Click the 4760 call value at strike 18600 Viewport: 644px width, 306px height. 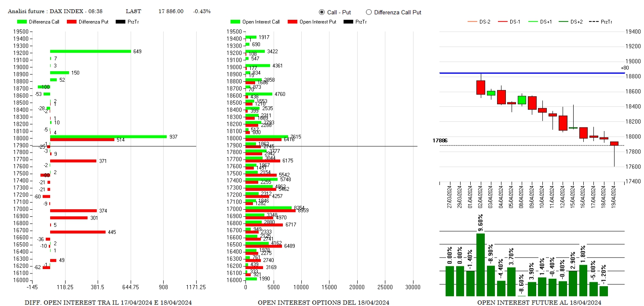[x=280, y=94]
